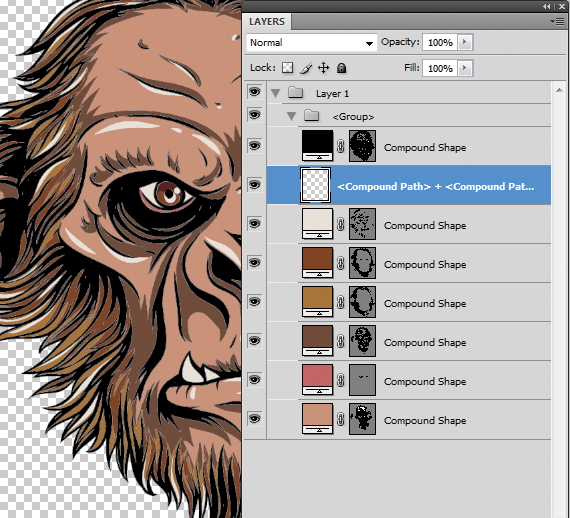Open the Fill slider arrow

pyautogui.click(x=465, y=68)
